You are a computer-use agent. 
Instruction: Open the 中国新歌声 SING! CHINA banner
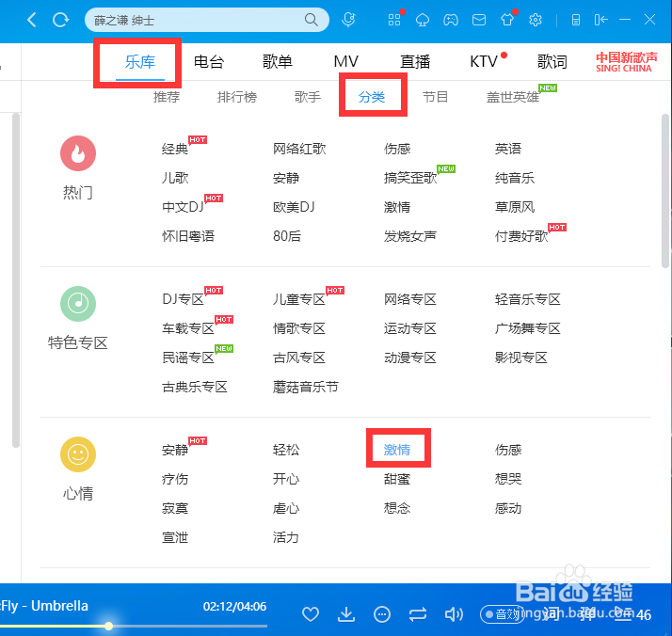click(626, 62)
